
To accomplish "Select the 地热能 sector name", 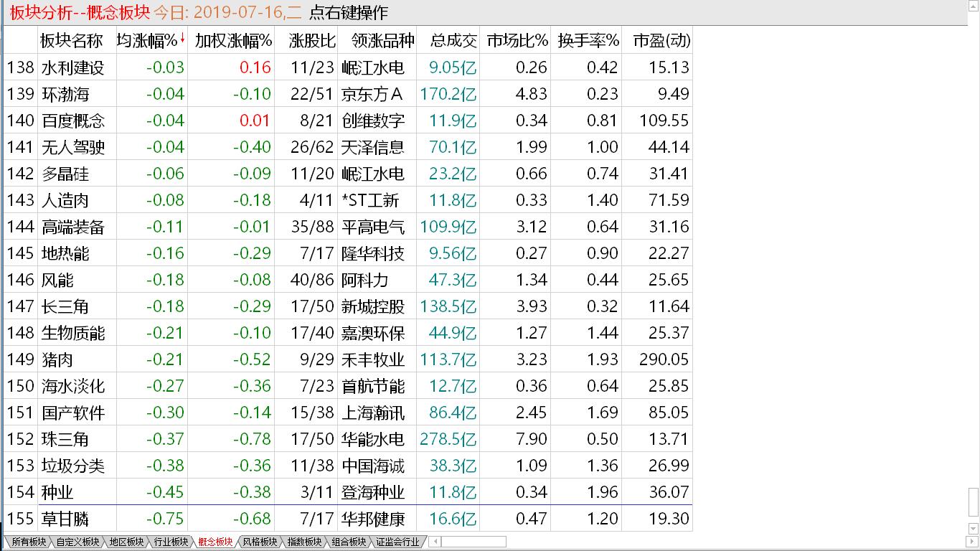I will coord(65,253).
